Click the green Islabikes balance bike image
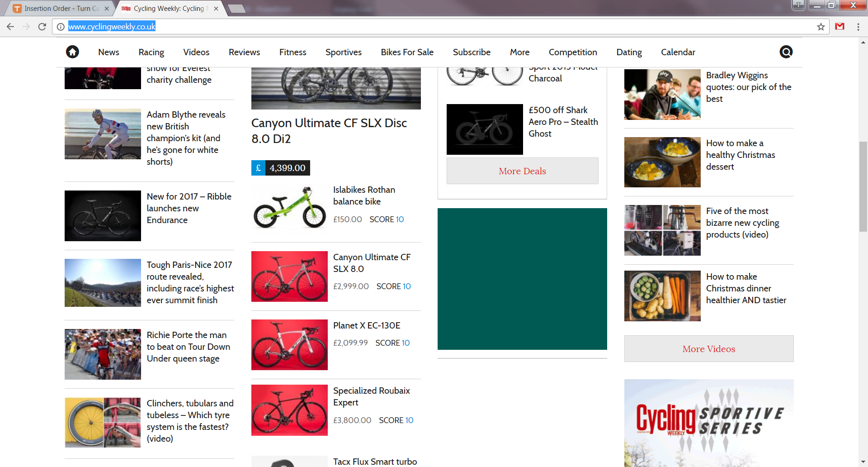 289,208
